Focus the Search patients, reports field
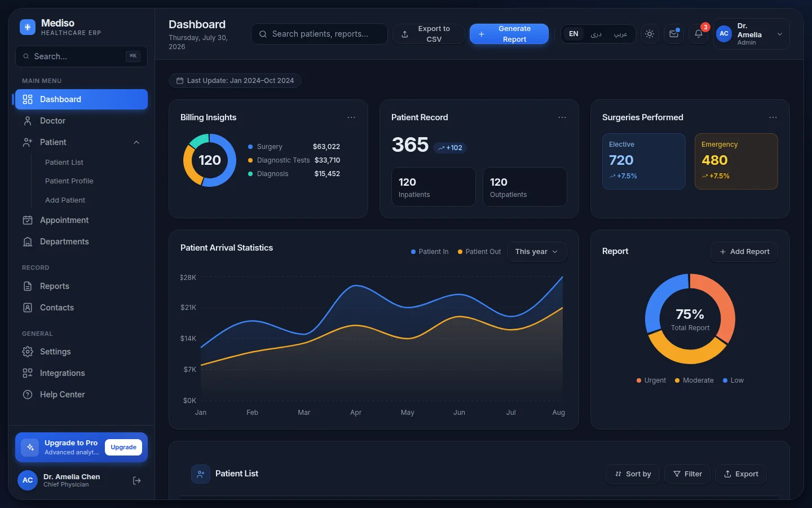The width and height of the screenshot is (812, 508). (319, 34)
